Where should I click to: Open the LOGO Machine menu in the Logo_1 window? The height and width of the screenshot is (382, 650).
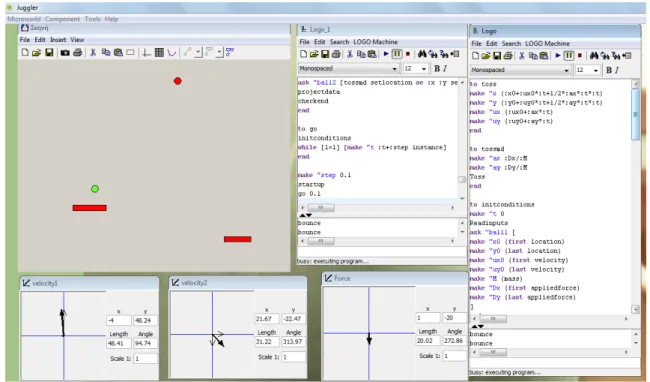coord(375,42)
